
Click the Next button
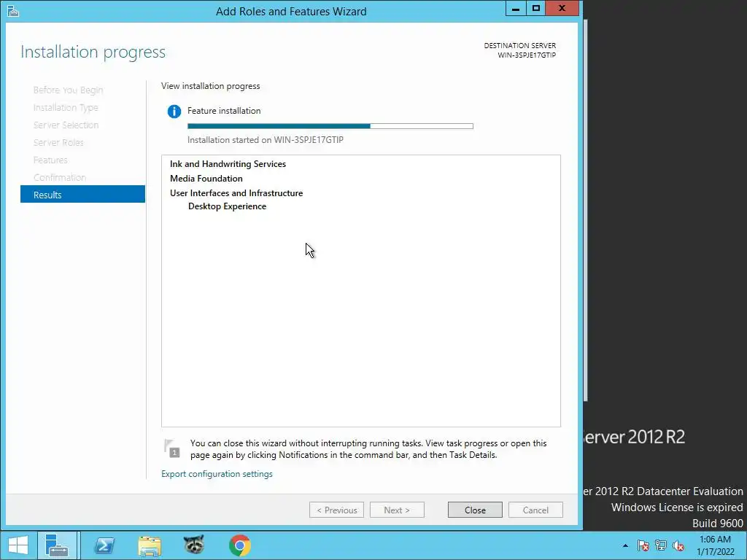397,510
